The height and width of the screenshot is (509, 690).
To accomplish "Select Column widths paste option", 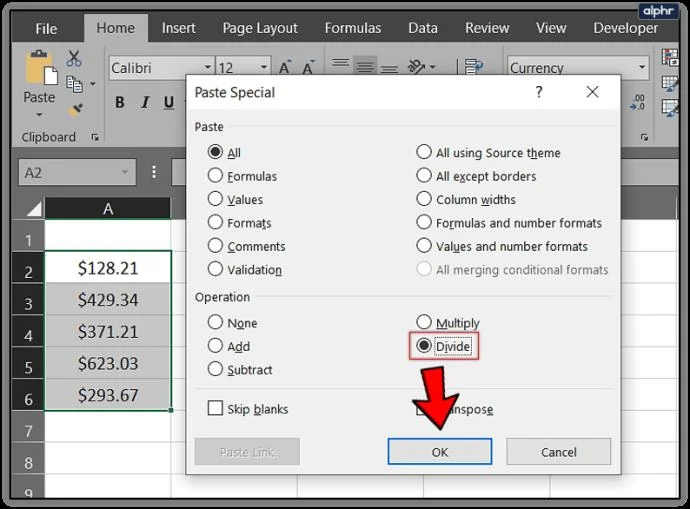I will (424, 199).
